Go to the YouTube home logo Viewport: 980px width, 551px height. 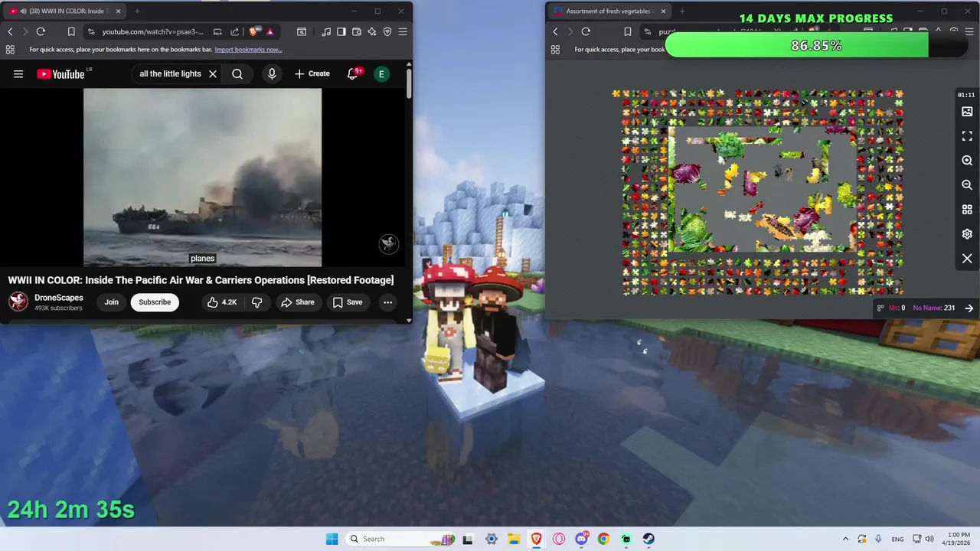60,74
